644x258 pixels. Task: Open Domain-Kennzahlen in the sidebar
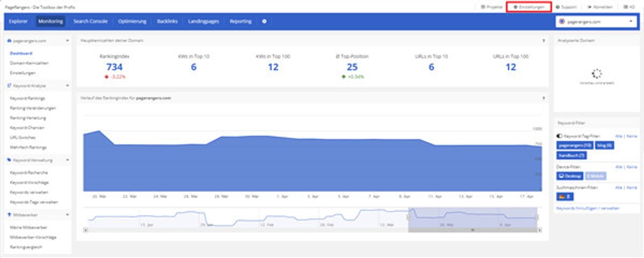(29, 63)
